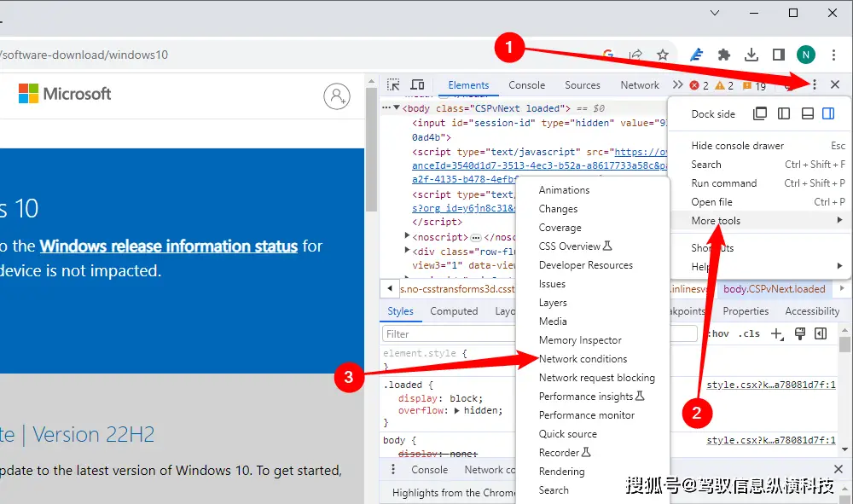The image size is (853, 504).
Task: Choose Rendering in More tools list
Action: pyautogui.click(x=562, y=472)
